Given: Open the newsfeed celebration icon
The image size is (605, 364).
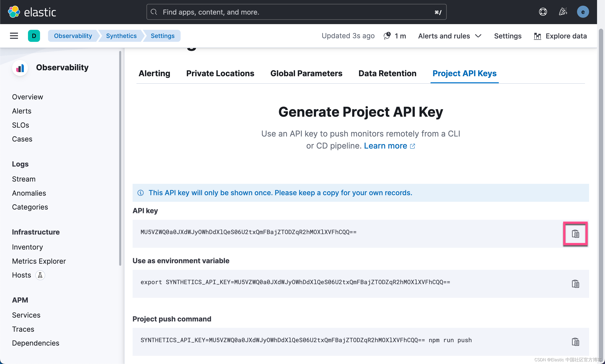Looking at the screenshot, I should coord(563,12).
